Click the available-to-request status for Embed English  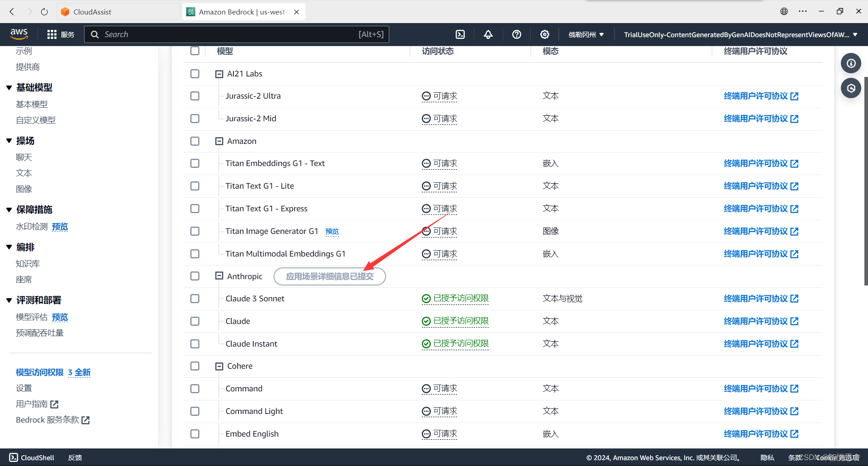tap(439, 434)
